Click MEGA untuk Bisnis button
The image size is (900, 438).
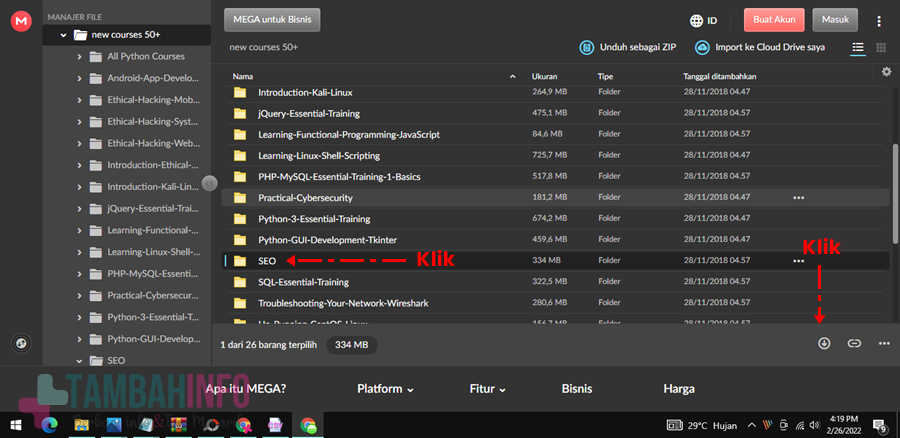pos(272,20)
